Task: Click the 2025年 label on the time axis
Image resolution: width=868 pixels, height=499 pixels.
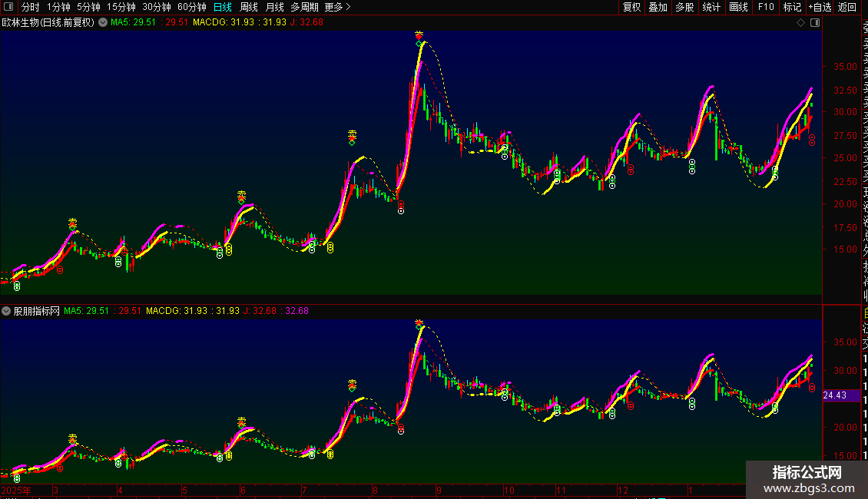Action: 16,490
